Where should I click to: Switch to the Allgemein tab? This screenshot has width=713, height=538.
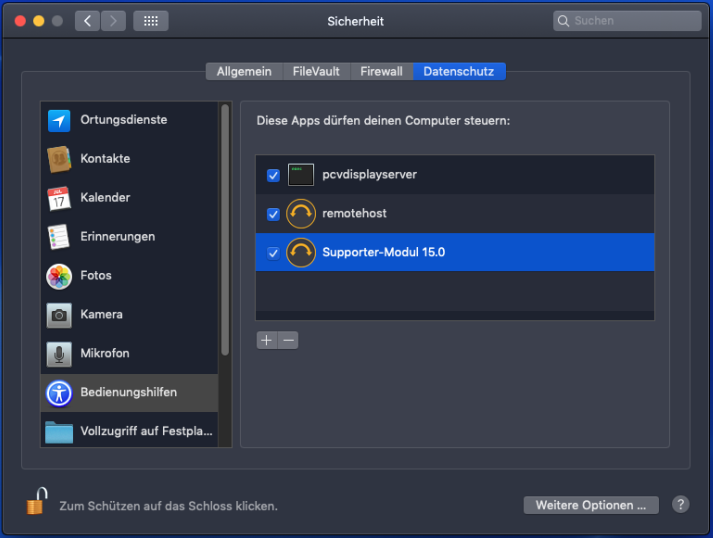[244, 71]
